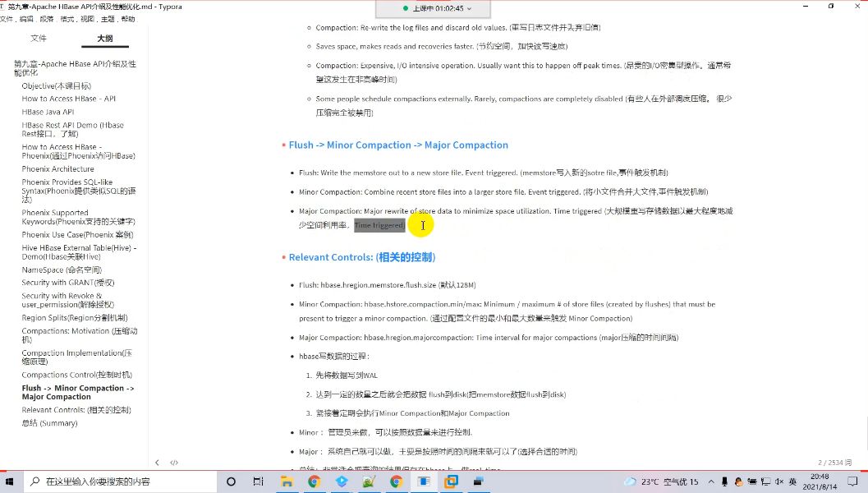868x493 pixels.
Task: Go to outline item Compactions: Motivation
Action: point(79,335)
